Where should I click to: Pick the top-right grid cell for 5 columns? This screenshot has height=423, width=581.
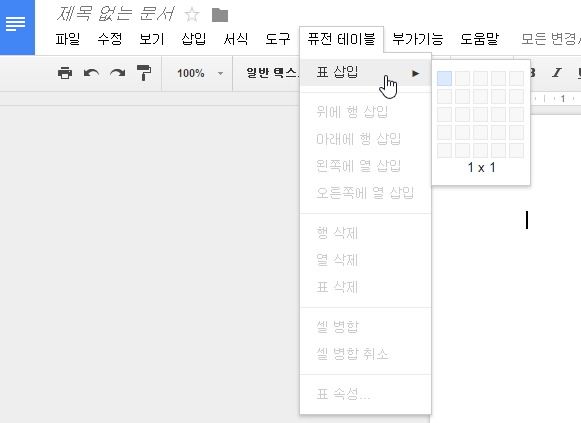click(516, 79)
